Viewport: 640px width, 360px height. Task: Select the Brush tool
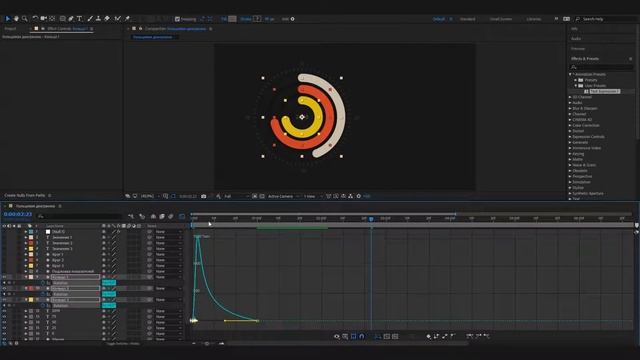[x=90, y=19]
